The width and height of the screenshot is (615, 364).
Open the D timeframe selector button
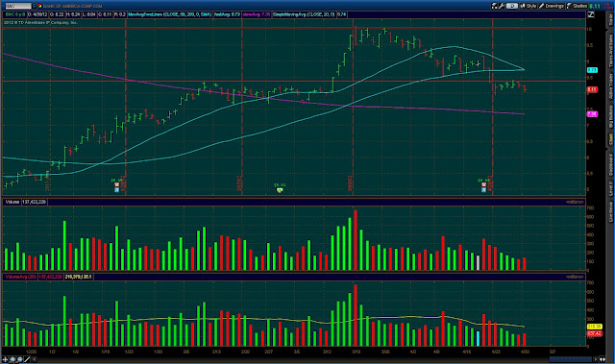tap(512, 6)
